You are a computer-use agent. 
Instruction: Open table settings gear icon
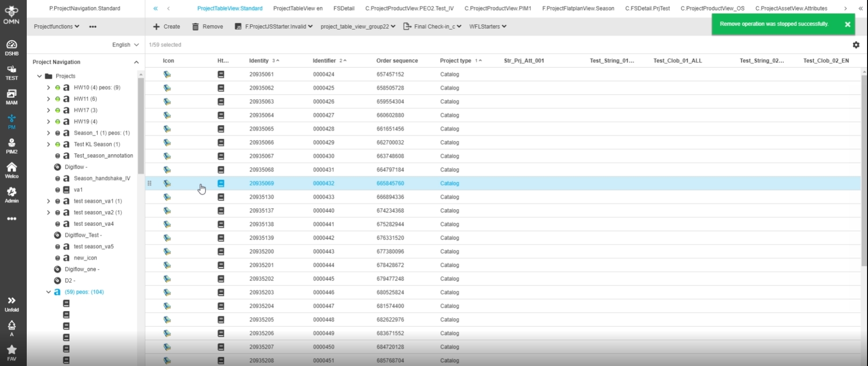(x=856, y=45)
